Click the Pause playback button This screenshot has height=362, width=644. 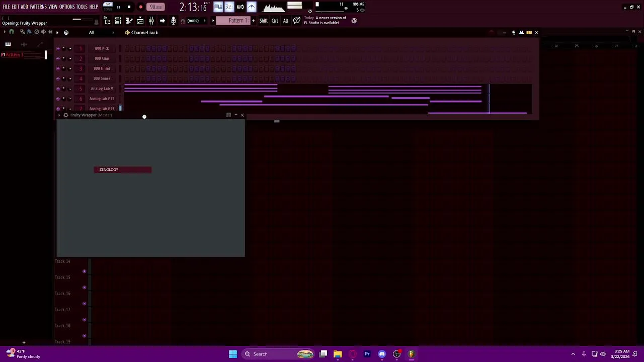[118, 7]
